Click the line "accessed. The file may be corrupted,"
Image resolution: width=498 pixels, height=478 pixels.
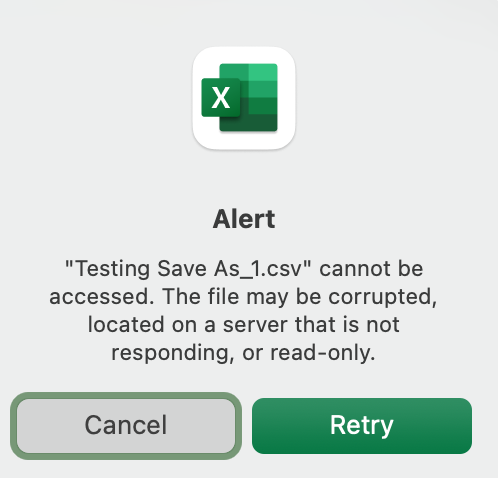[243, 297]
